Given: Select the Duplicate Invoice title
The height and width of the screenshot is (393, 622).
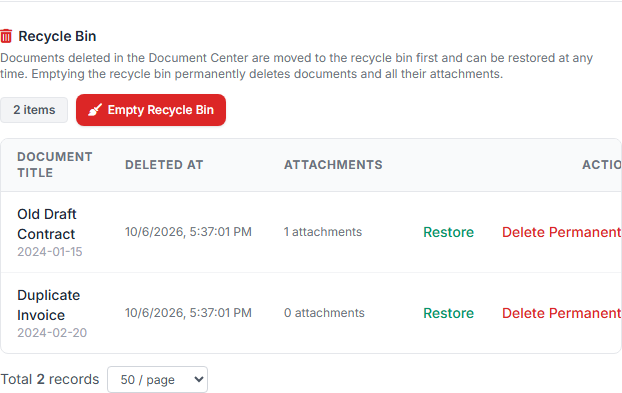Looking at the screenshot, I should tap(48, 305).
